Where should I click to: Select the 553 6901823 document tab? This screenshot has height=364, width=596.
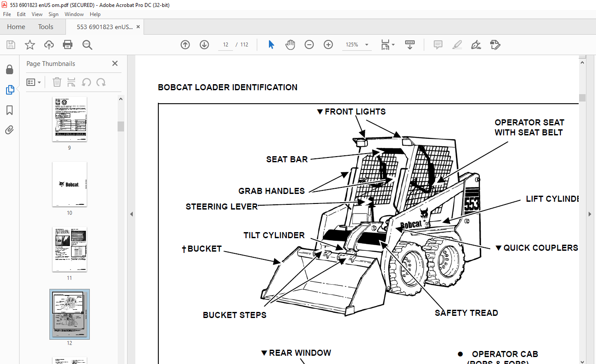coord(105,27)
